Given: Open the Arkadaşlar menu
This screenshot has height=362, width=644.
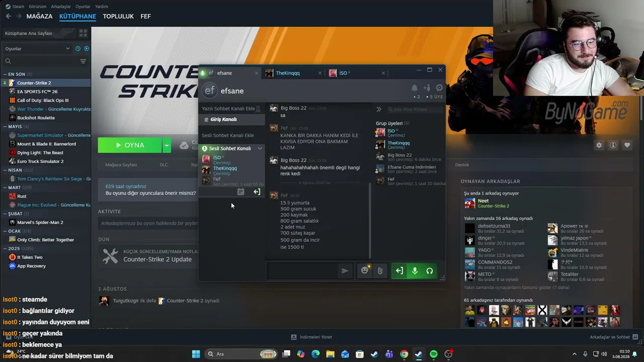Looking at the screenshot, I should click(61, 7).
